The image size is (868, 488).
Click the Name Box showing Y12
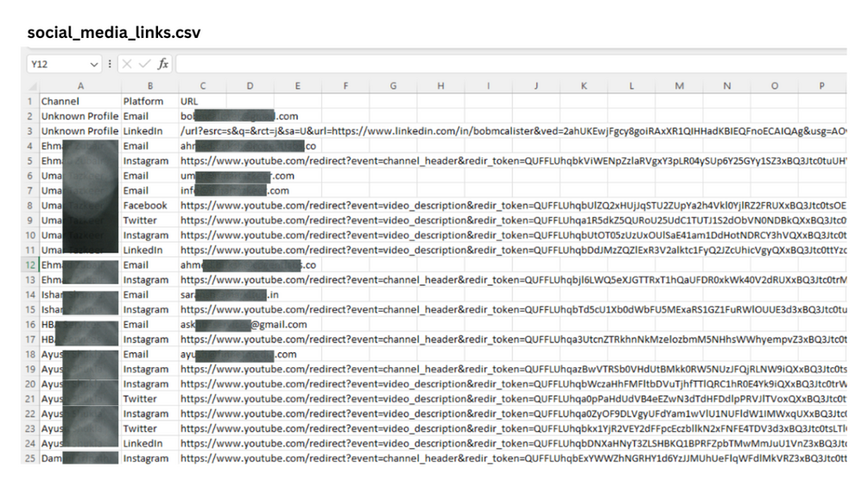tap(64, 64)
